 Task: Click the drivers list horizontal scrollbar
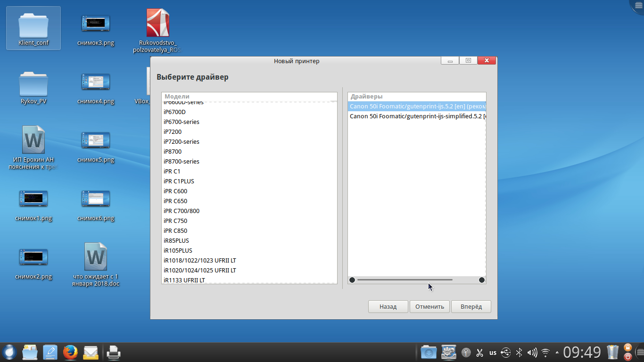[x=405, y=280]
